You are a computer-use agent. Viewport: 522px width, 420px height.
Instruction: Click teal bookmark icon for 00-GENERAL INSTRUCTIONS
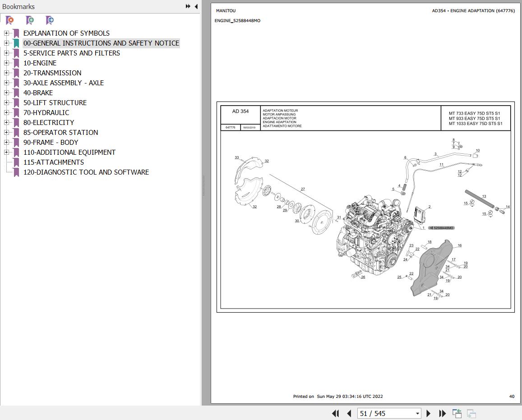(x=16, y=43)
